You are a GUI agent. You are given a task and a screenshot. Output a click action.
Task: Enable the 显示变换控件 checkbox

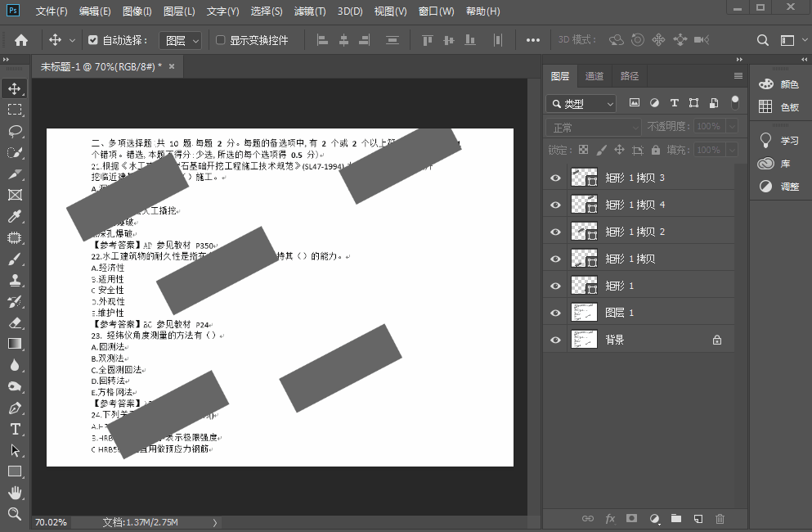pyautogui.click(x=220, y=40)
